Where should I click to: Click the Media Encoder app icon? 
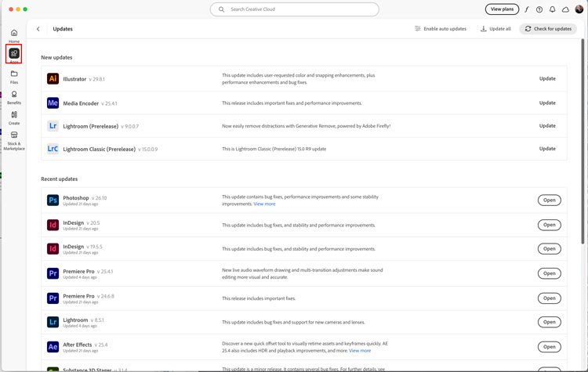tap(53, 103)
